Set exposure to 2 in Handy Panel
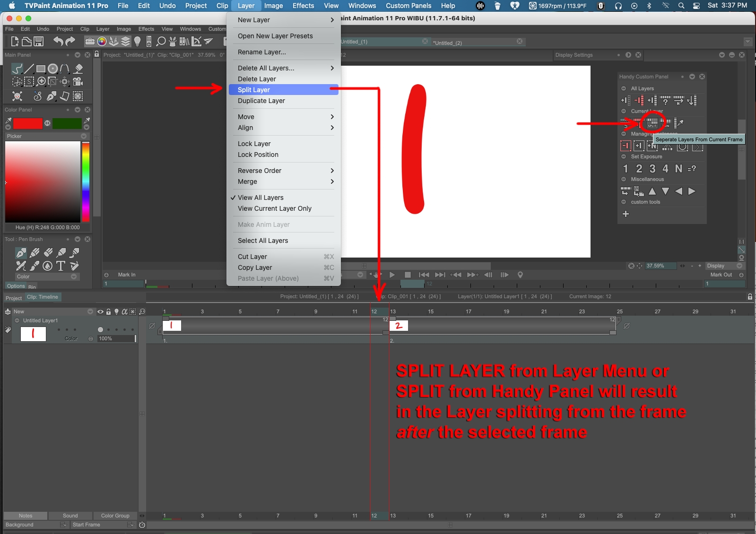 click(x=639, y=169)
